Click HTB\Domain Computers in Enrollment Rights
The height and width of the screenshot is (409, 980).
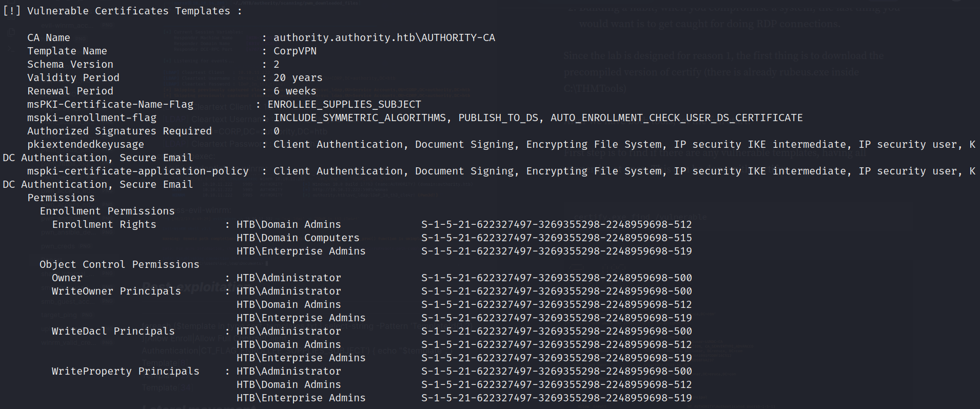(298, 238)
